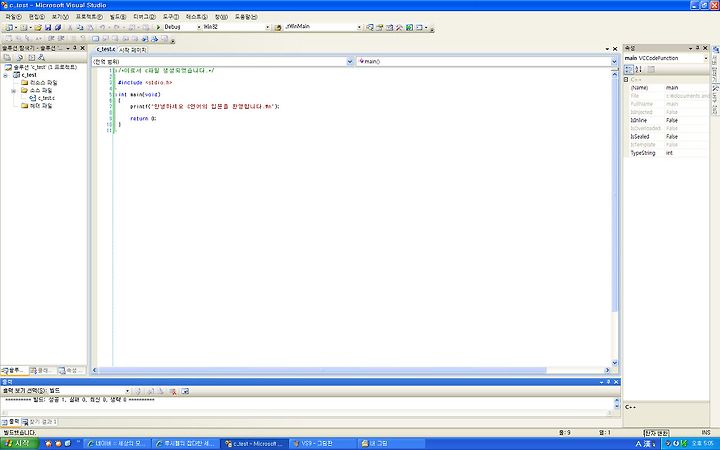
Task: Switch to 내 그림 taskbar window
Action: [x=390, y=444]
